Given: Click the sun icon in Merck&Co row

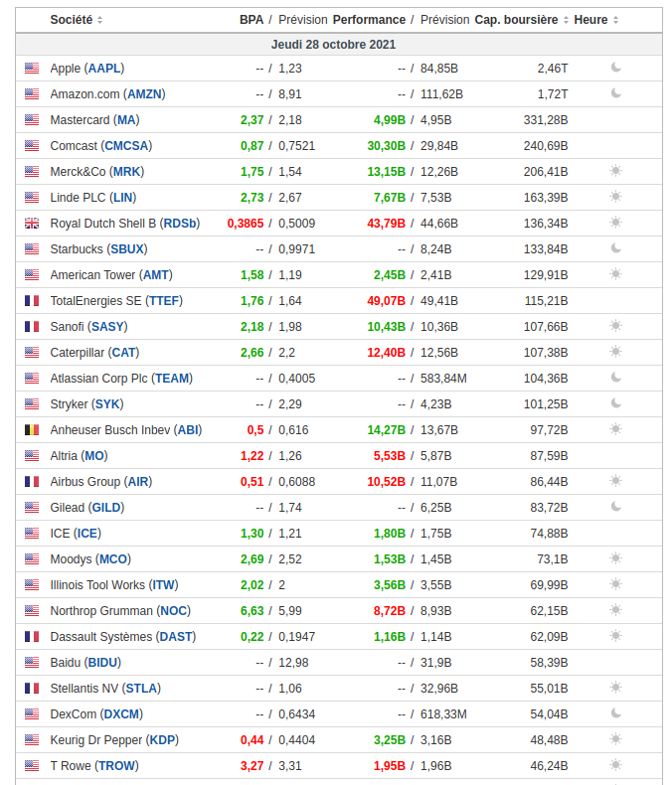Looking at the screenshot, I should coord(615,171).
